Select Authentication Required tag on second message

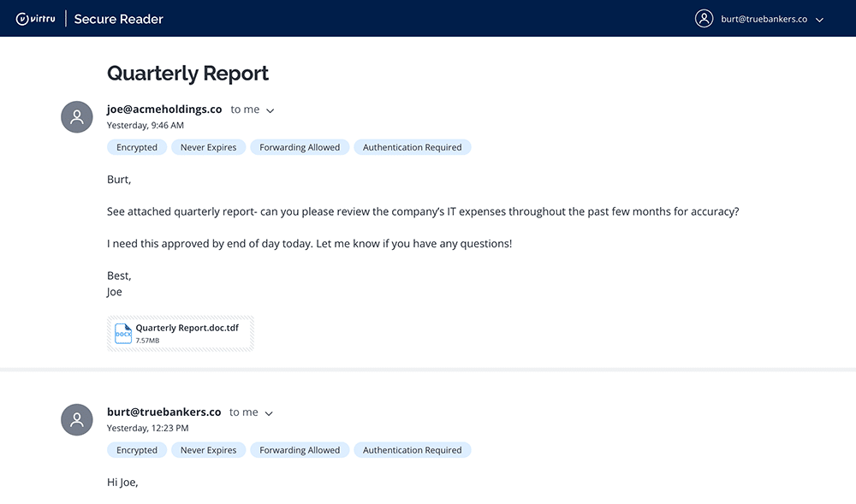click(412, 450)
